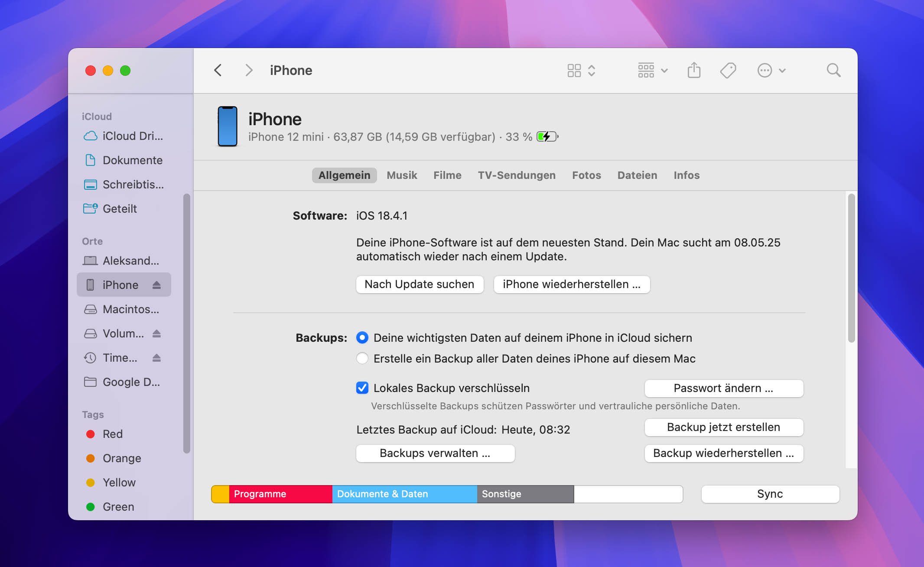Click the iPhone device image

tap(228, 126)
